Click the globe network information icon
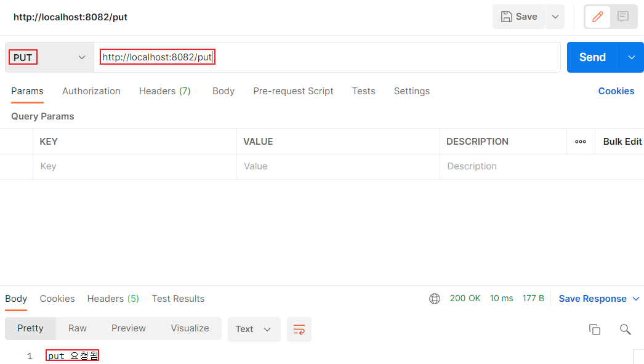Image resolution: width=644 pixels, height=364 pixels. pyautogui.click(x=435, y=299)
